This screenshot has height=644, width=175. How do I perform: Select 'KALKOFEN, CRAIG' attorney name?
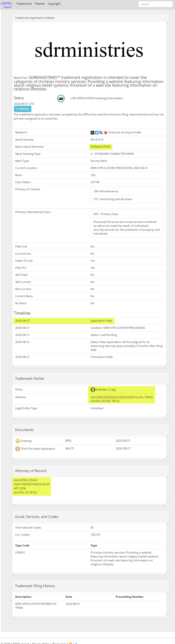[26, 480]
